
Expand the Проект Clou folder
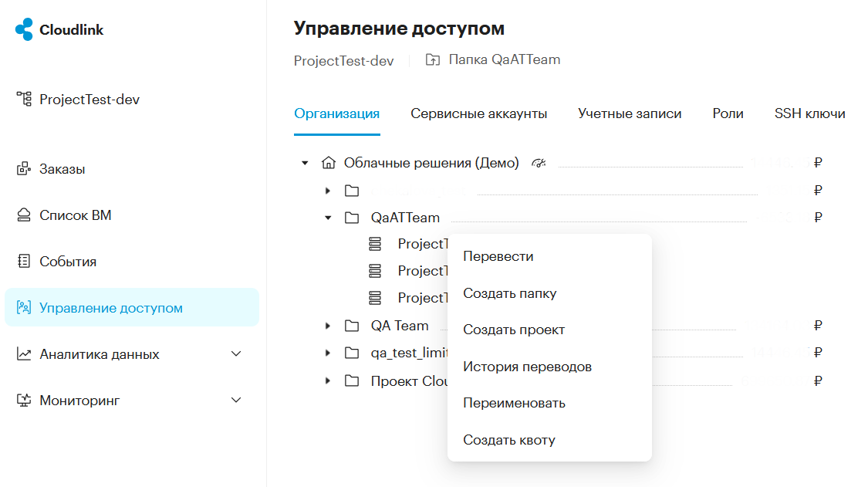(x=328, y=380)
